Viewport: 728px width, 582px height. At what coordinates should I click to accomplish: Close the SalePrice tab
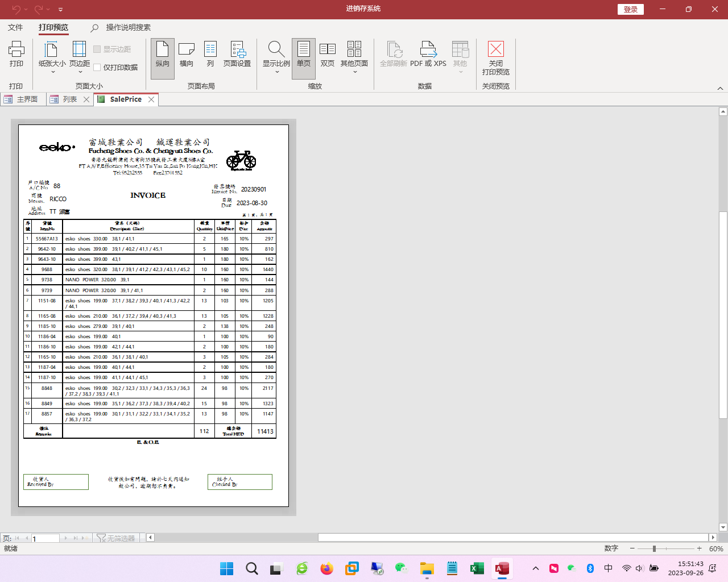click(x=151, y=99)
